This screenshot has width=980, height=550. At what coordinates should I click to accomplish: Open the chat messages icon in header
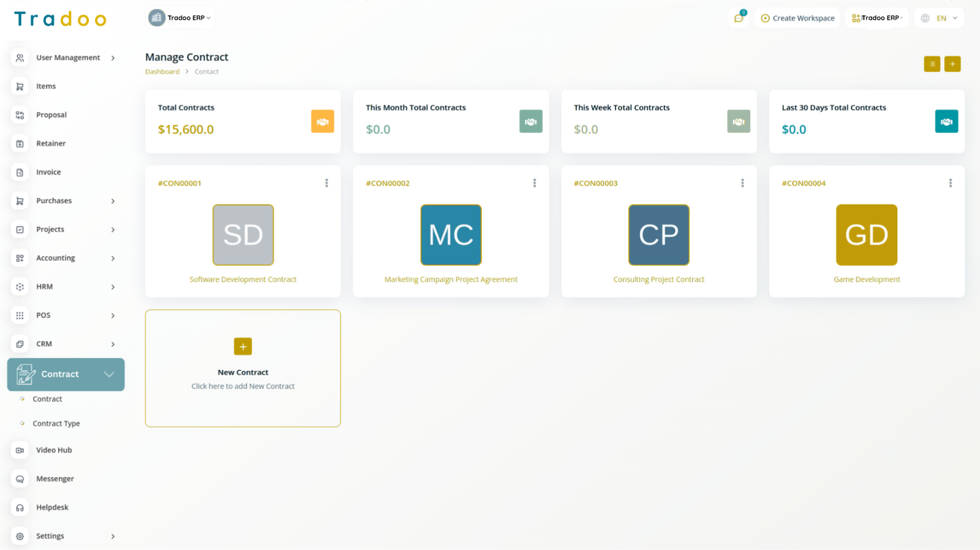click(x=739, y=18)
